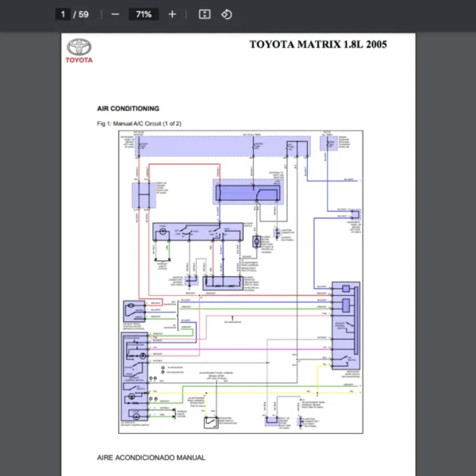476x476 pixels.
Task: Click the TOYOTA MATRIX 1.8L 2005 title
Action: click(x=318, y=44)
